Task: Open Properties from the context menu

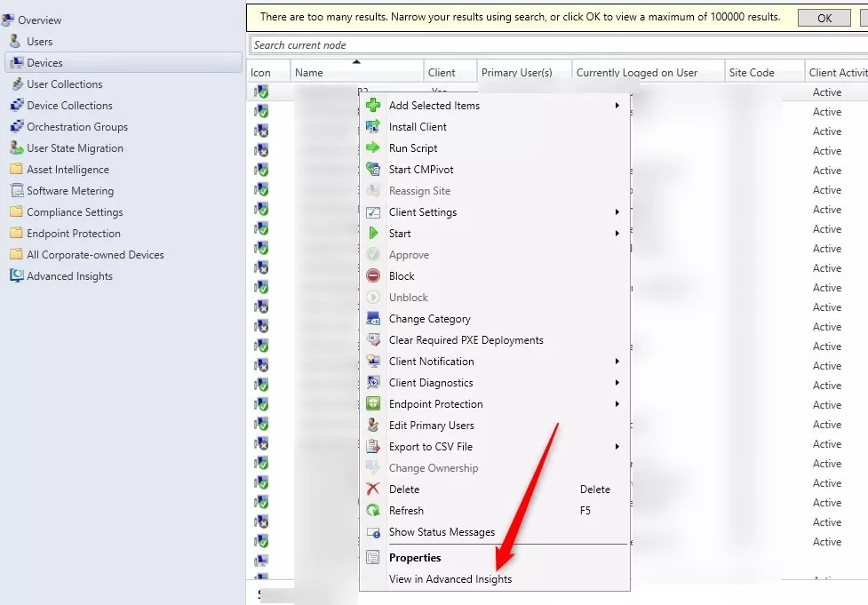Action: [415, 557]
